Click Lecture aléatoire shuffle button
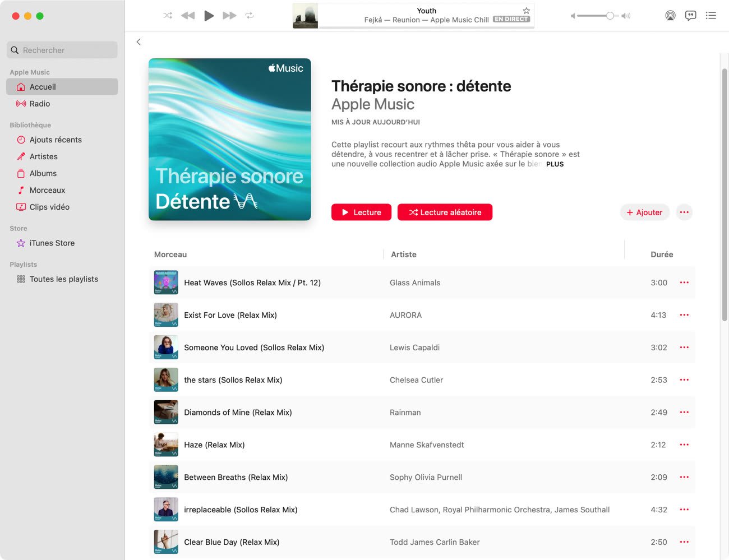Screen dimensions: 729x560 445,212
